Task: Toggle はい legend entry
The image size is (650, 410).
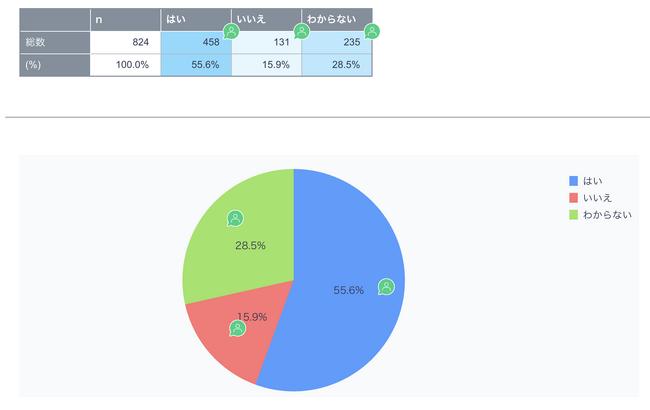Action: (x=586, y=181)
